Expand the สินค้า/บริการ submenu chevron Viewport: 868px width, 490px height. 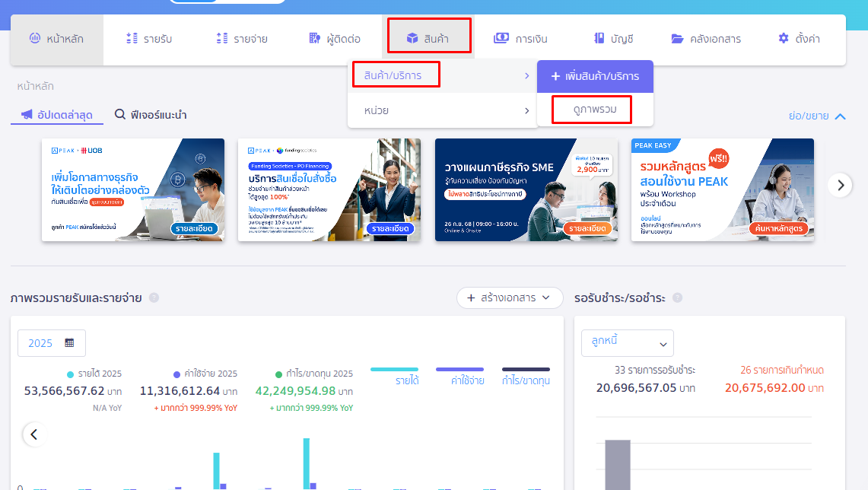click(527, 76)
